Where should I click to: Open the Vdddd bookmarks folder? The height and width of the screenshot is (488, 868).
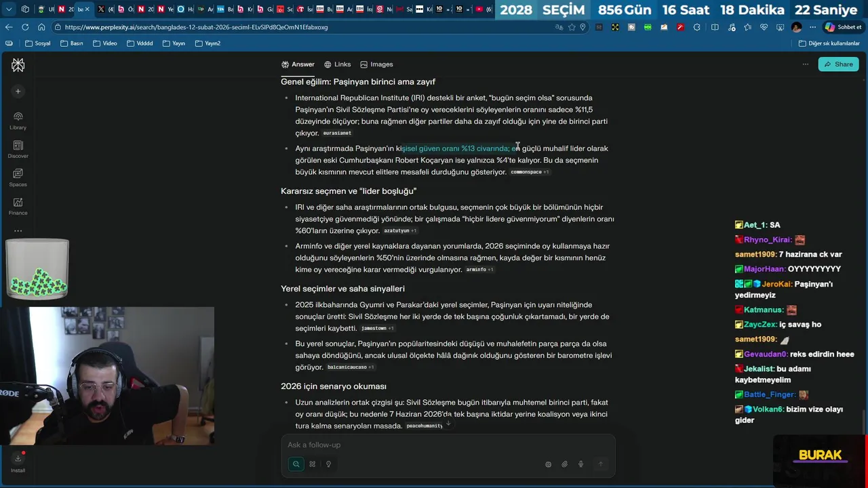(140, 43)
